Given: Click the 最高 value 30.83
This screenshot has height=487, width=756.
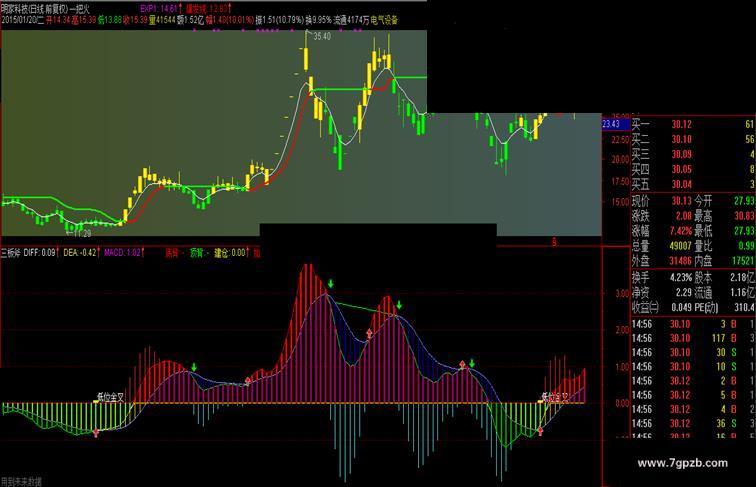Looking at the screenshot, I should click(x=744, y=216).
